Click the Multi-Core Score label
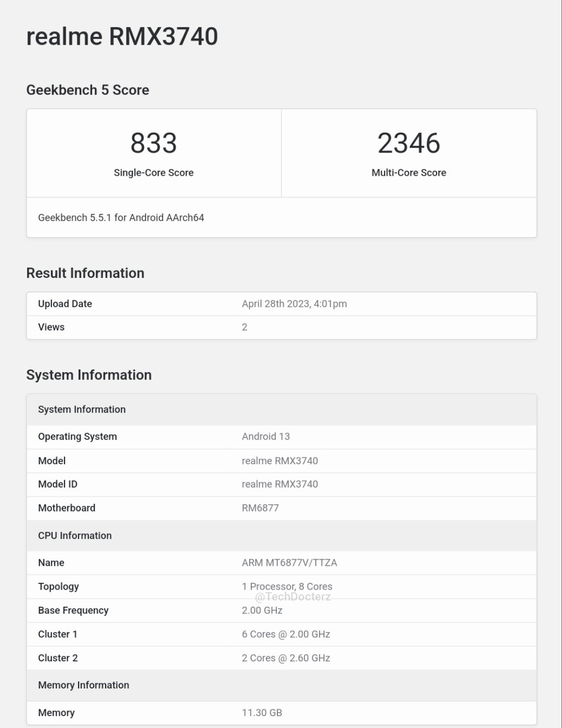Screen dimensions: 562x728 tap(409, 173)
